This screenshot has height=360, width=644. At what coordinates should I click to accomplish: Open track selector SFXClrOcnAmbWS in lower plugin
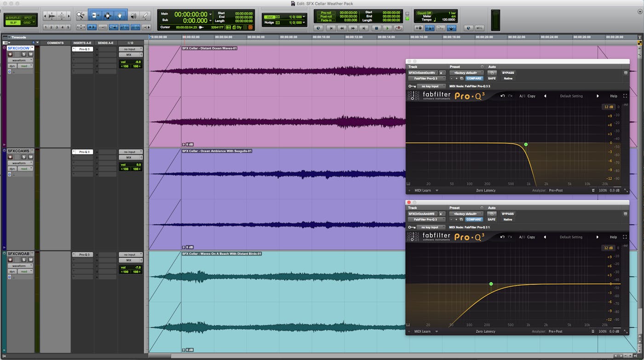(422, 214)
